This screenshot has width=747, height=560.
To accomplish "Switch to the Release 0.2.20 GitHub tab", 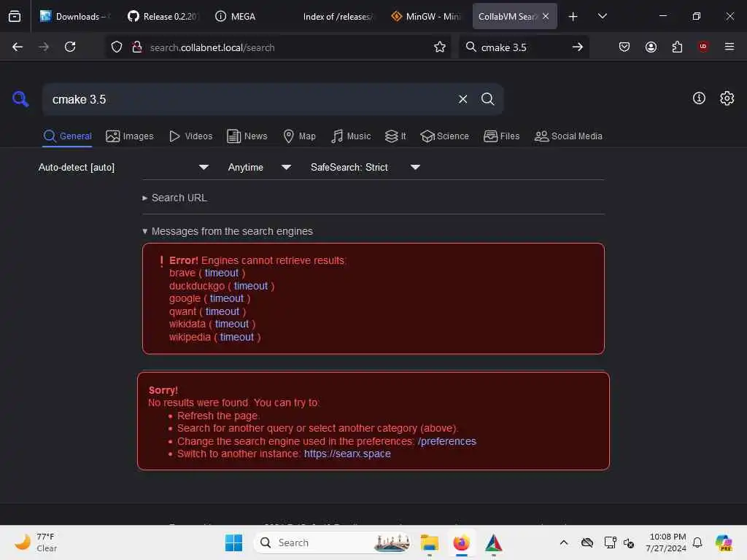I will coord(163,16).
